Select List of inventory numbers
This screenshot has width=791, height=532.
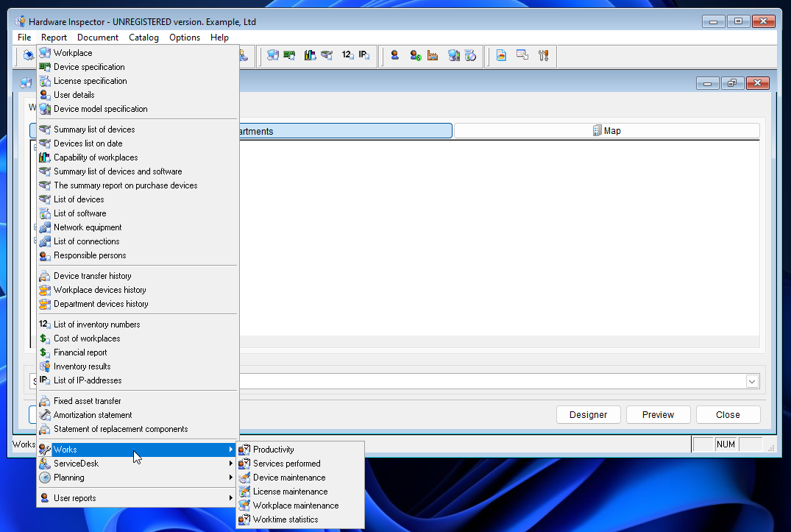click(138, 324)
